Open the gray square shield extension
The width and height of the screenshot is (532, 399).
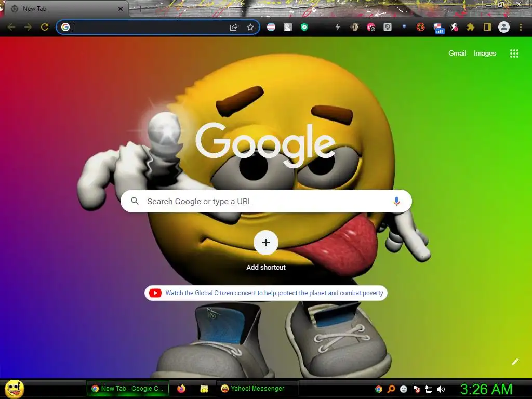pos(388,27)
